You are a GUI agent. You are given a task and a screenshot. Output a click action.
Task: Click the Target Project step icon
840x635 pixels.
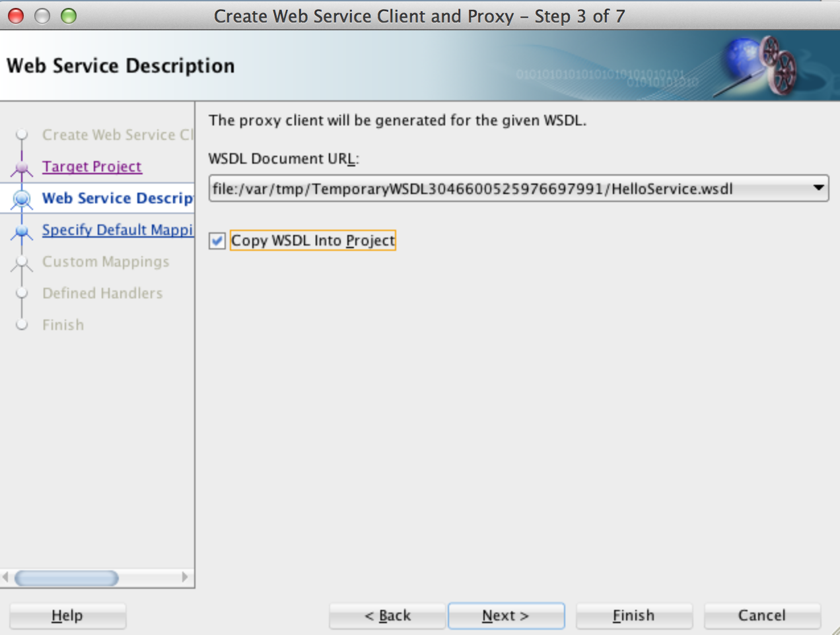click(x=22, y=166)
